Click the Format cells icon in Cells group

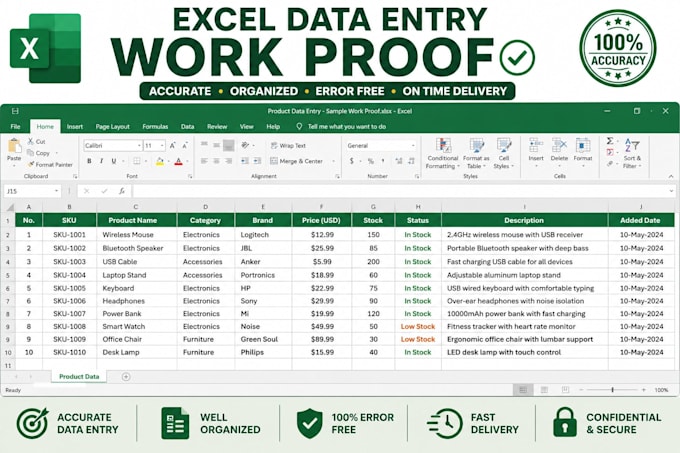(583, 146)
